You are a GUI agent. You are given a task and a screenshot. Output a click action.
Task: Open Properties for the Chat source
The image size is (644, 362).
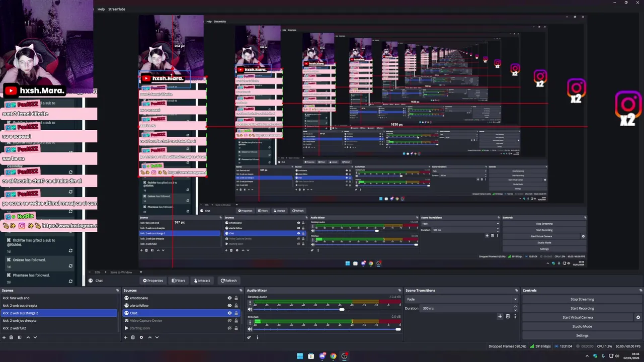[153, 281]
